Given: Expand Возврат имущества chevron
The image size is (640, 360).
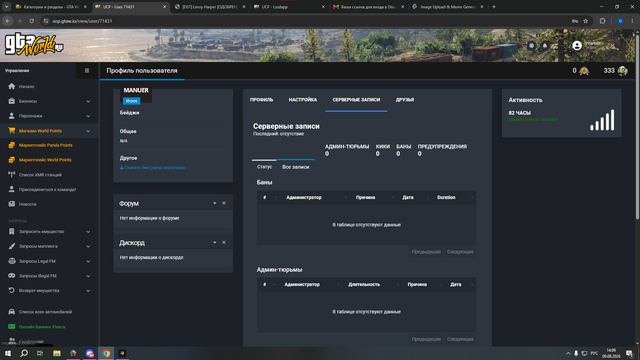Looking at the screenshot, I should [x=88, y=291].
